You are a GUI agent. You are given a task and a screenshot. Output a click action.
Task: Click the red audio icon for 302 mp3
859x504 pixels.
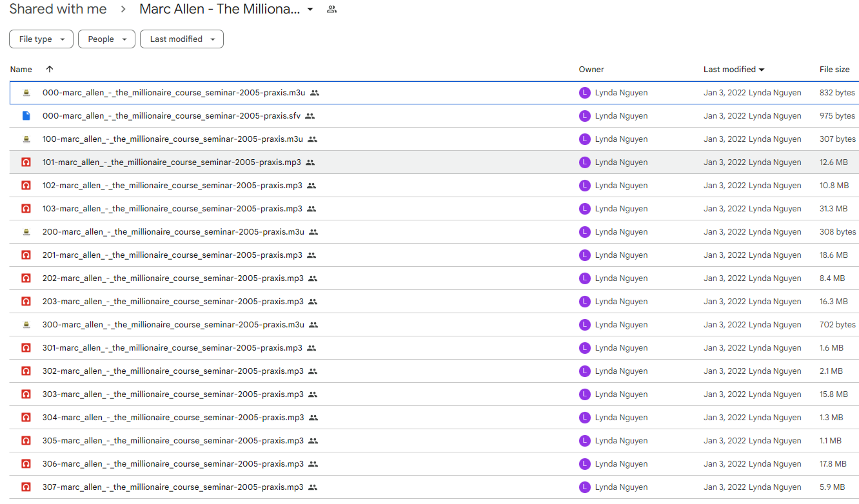(x=26, y=371)
